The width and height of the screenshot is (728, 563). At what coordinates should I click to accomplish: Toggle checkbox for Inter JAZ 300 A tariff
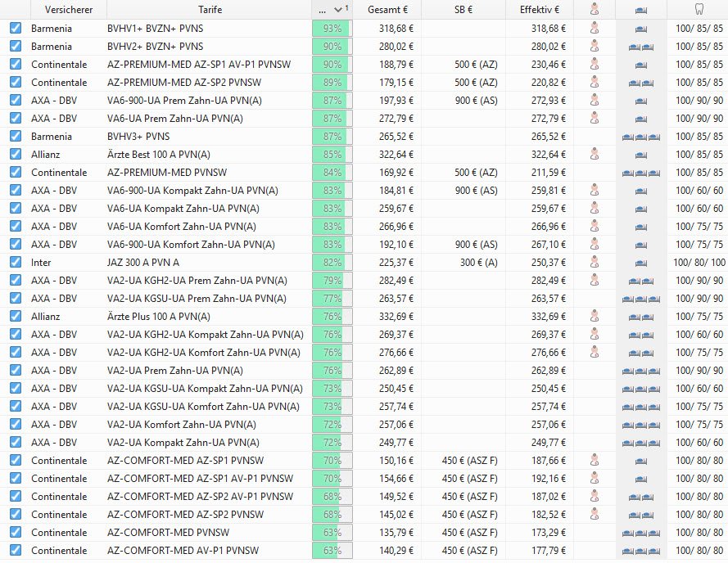pos(16,262)
